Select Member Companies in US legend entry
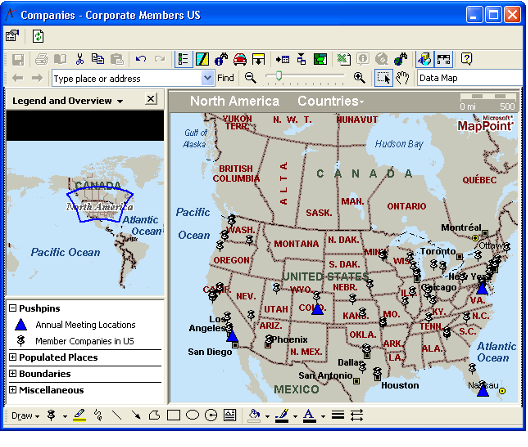This screenshot has height=447, width=528. [85, 341]
